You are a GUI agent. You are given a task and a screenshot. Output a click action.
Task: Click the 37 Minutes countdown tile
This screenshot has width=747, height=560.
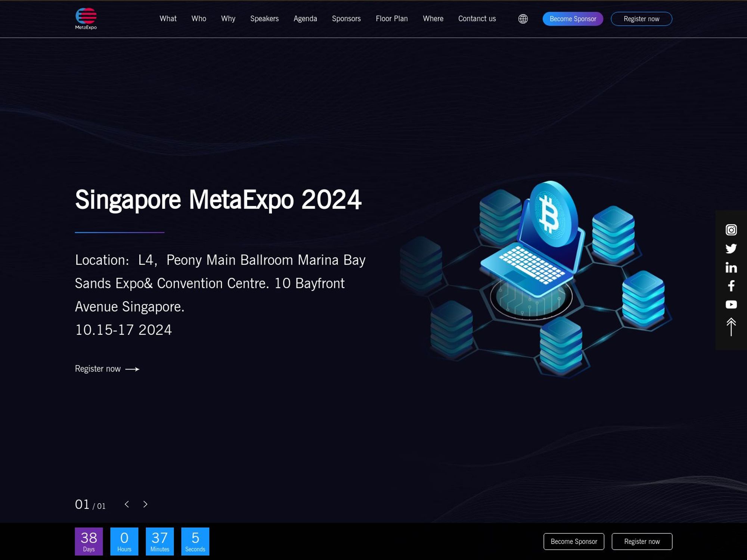click(160, 541)
